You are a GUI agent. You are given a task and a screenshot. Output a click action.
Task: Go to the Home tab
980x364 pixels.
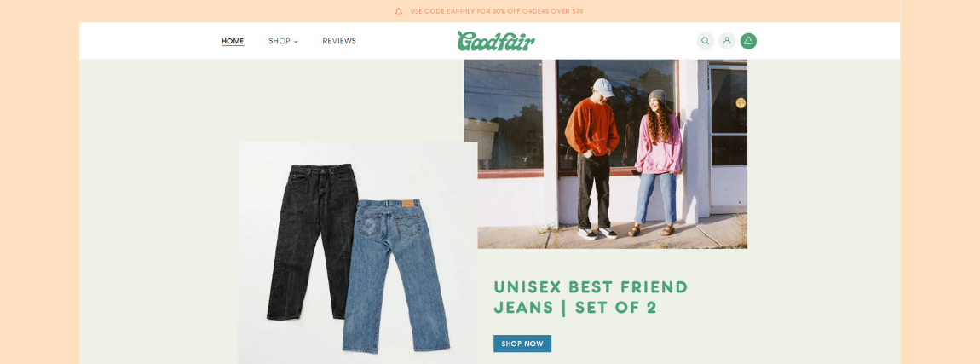coord(233,41)
